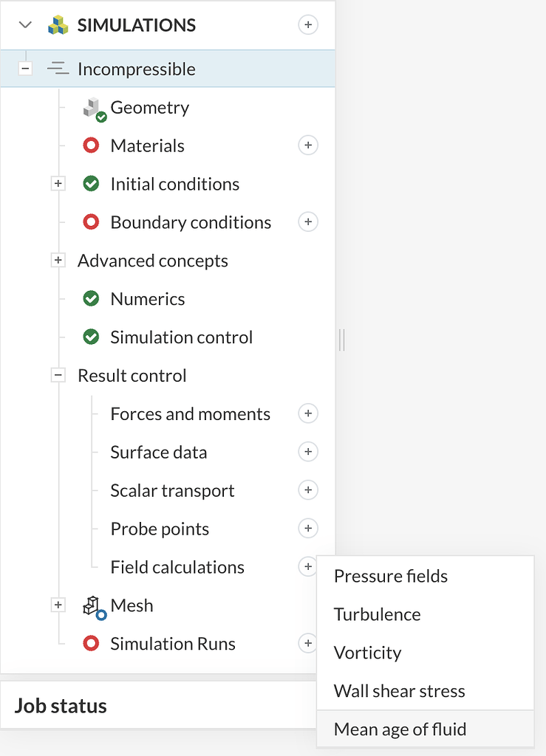Click the panel resize handle
The width and height of the screenshot is (546, 756).
[342, 340]
